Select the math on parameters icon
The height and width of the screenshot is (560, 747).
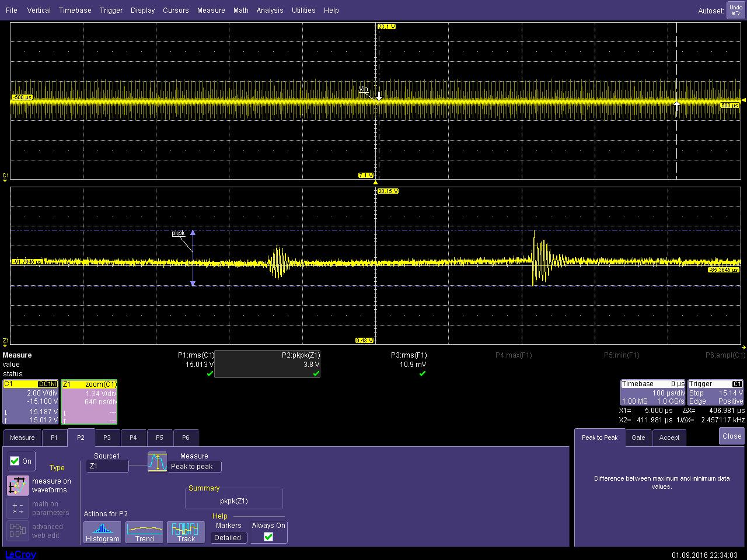click(x=18, y=508)
